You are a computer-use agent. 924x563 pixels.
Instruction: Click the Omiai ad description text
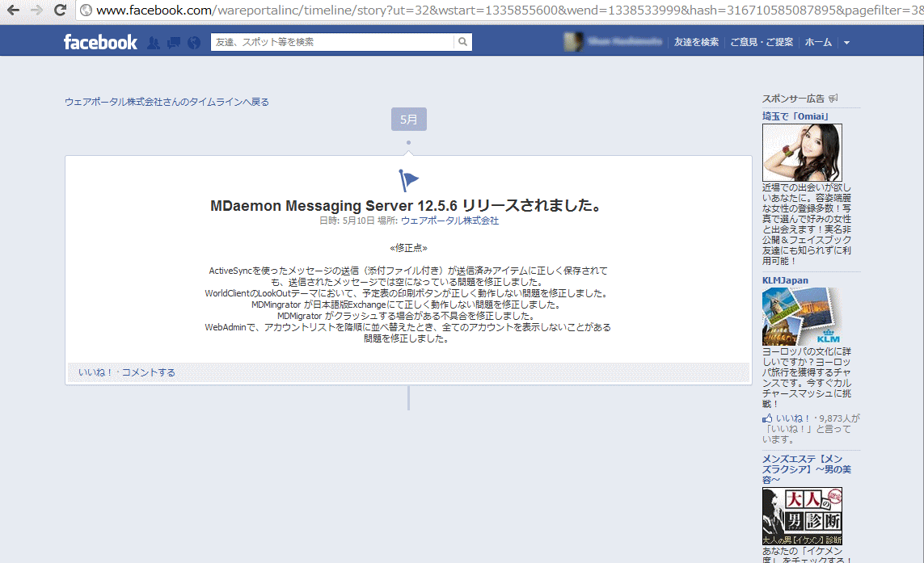pyautogui.click(x=807, y=224)
